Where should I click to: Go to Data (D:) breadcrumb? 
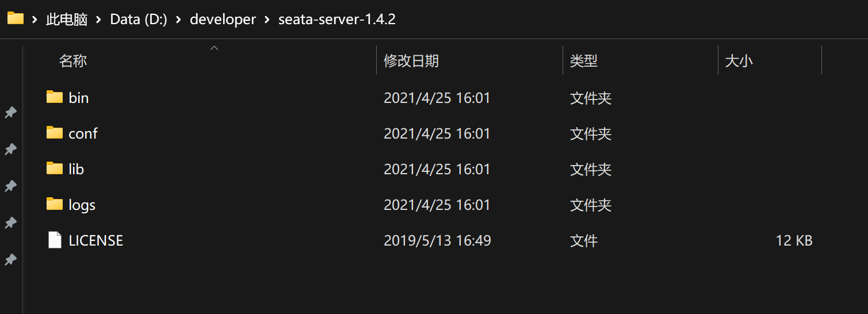click(x=139, y=20)
